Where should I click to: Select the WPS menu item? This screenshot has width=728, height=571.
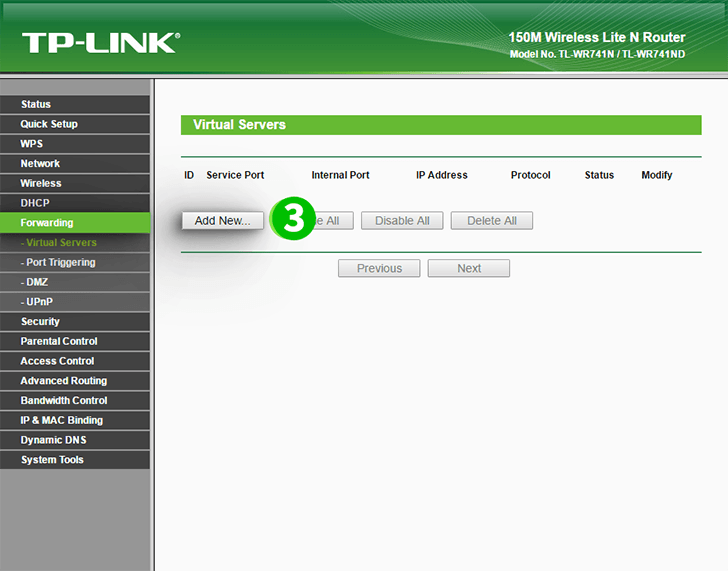(x=75, y=144)
